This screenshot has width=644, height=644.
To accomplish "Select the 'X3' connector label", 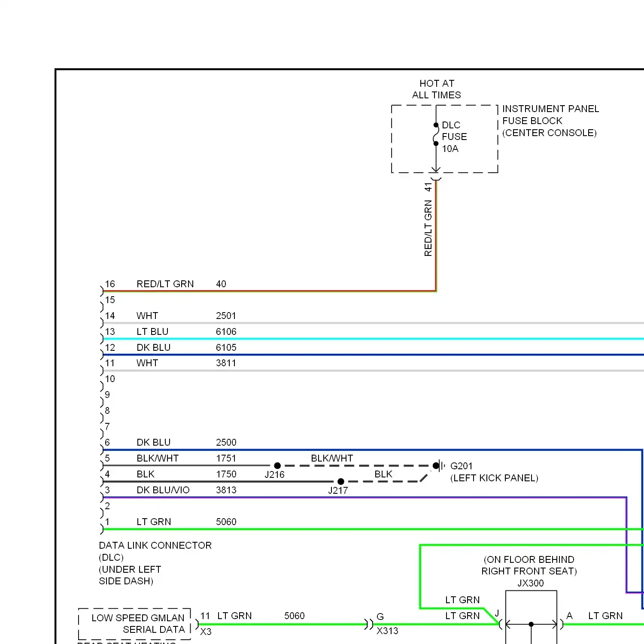I will click(206, 632).
